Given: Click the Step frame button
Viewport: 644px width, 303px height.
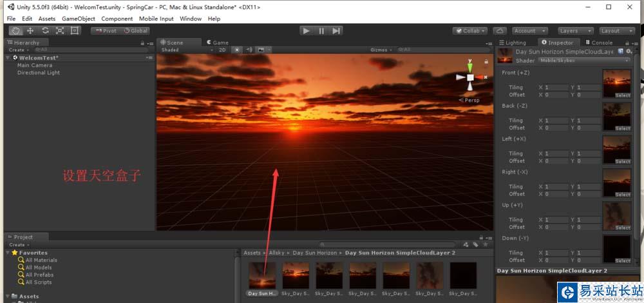Looking at the screenshot, I should tap(336, 30).
